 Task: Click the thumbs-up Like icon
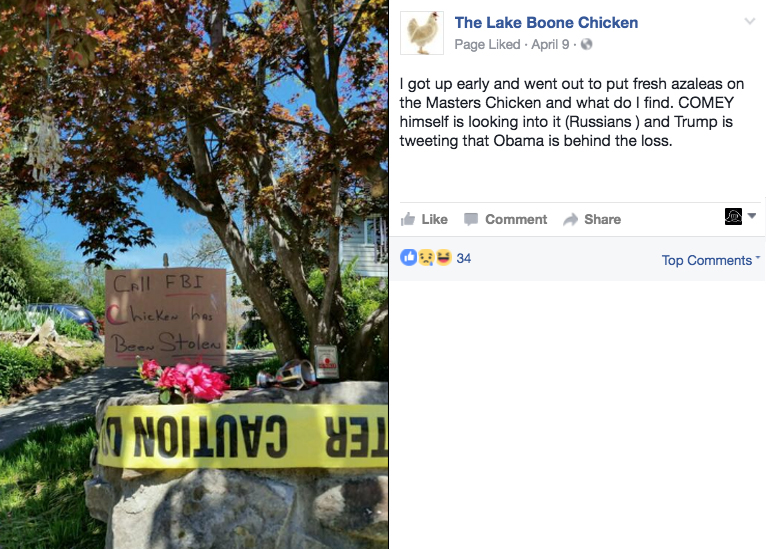coord(408,219)
